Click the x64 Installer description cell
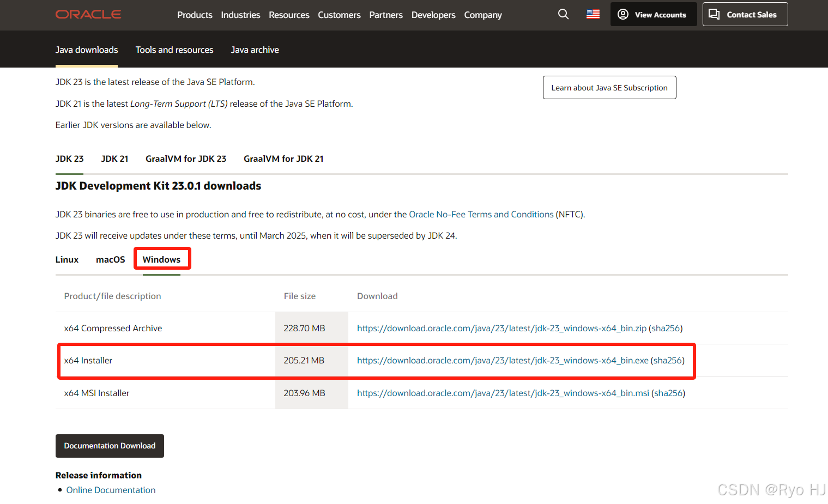This screenshot has width=828, height=504. pyautogui.click(x=88, y=360)
